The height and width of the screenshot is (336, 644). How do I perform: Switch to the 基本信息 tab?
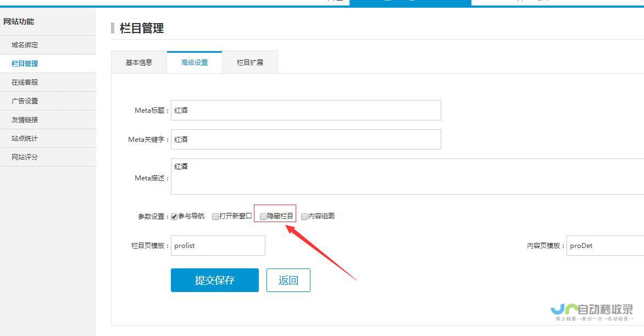pos(139,63)
